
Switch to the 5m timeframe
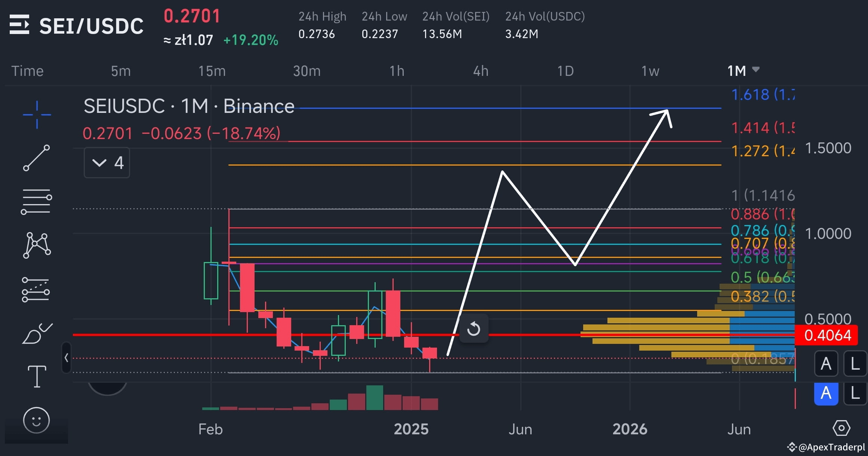[121, 71]
